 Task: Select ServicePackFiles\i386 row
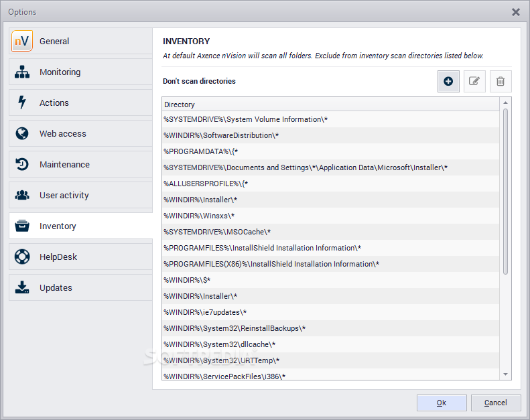pyautogui.click(x=330, y=374)
